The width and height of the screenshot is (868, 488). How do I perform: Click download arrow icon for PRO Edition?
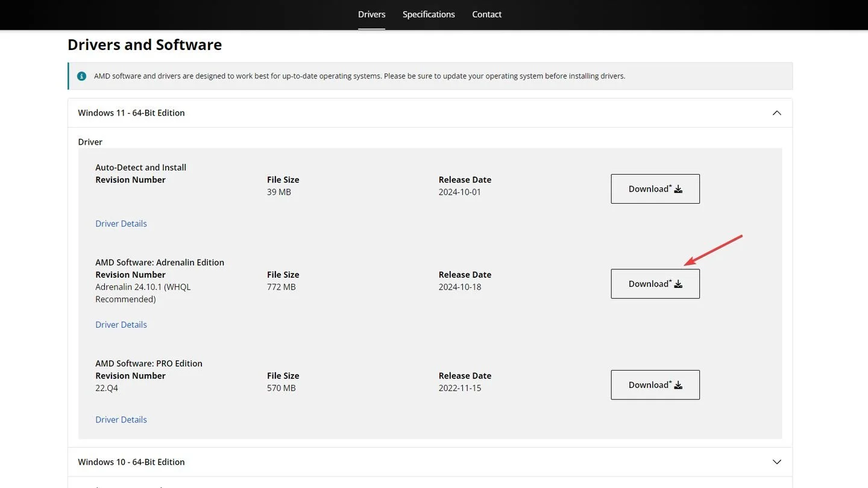678,385
